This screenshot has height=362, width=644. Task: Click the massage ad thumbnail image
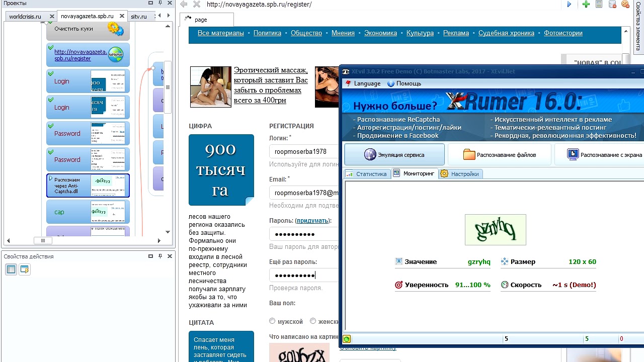pyautogui.click(x=211, y=87)
